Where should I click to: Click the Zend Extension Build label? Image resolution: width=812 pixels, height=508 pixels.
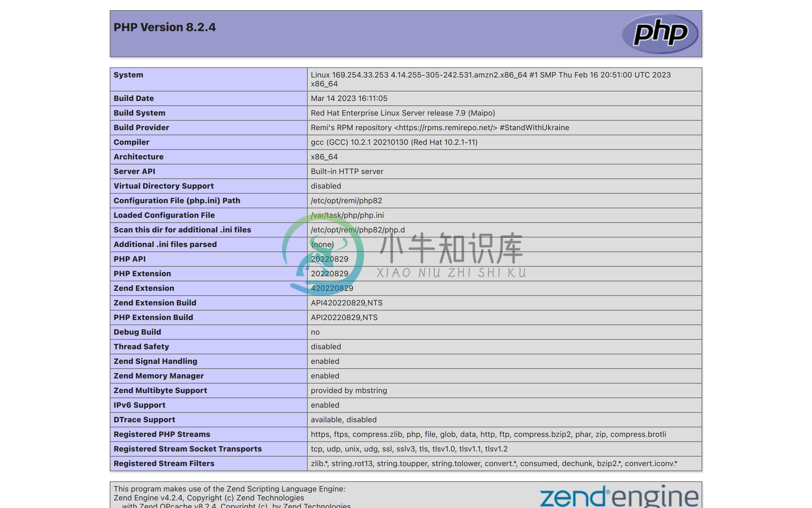point(155,303)
